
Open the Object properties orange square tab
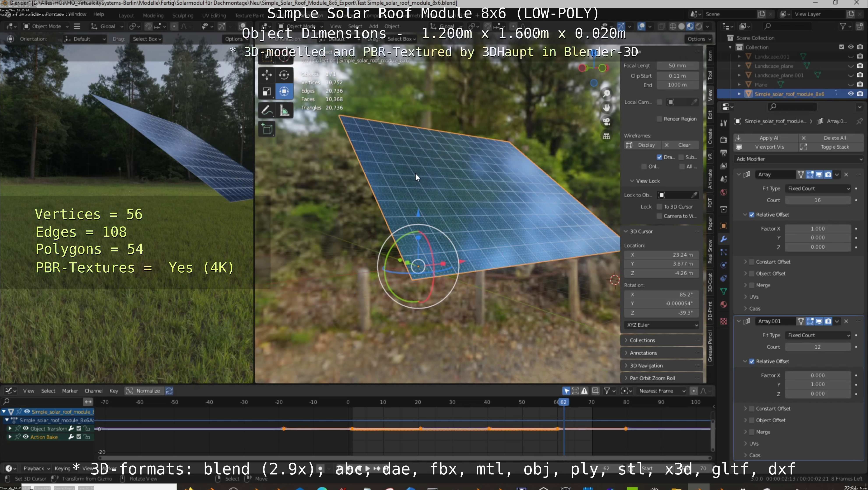(x=724, y=226)
